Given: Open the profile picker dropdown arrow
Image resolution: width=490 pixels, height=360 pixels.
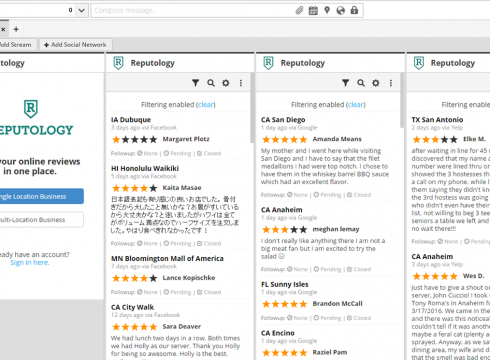Looking at the screenshot, I should (81, 10).
